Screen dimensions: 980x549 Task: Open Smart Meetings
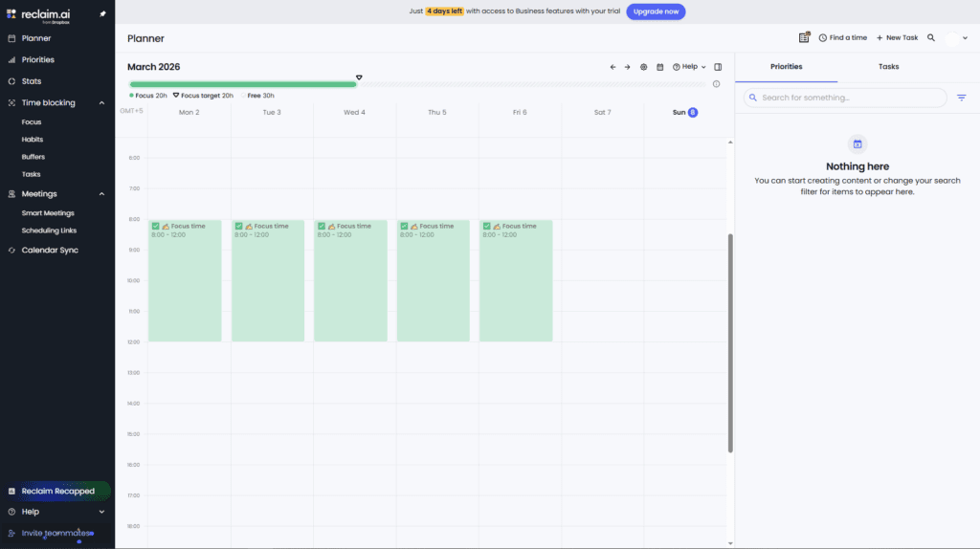48,213
